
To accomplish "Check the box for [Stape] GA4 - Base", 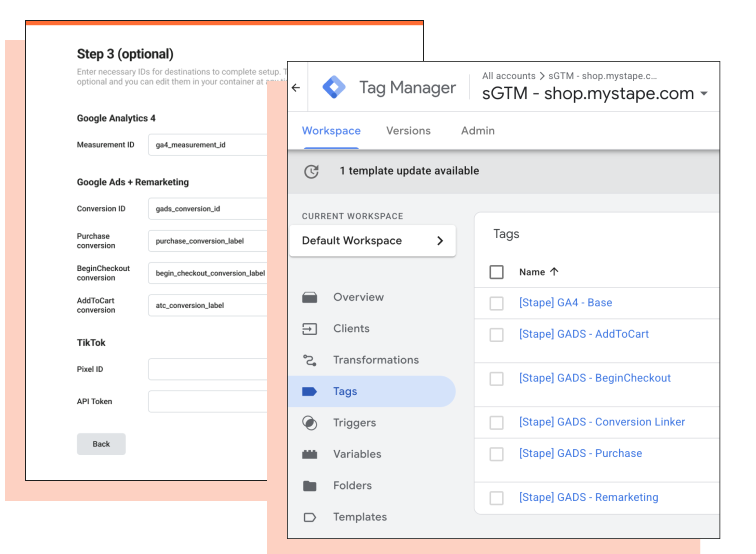I will pyautogui.click(x=496, y=303).
